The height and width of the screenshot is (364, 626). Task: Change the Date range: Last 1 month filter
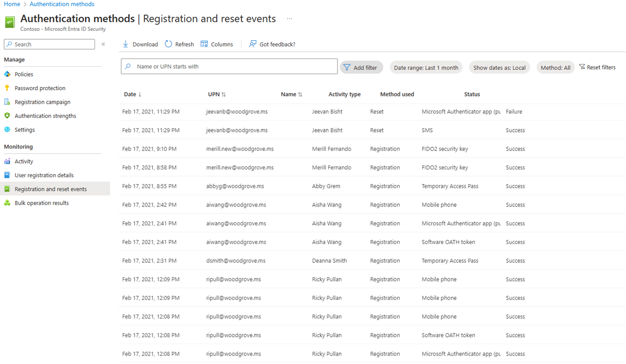point(426,67)
